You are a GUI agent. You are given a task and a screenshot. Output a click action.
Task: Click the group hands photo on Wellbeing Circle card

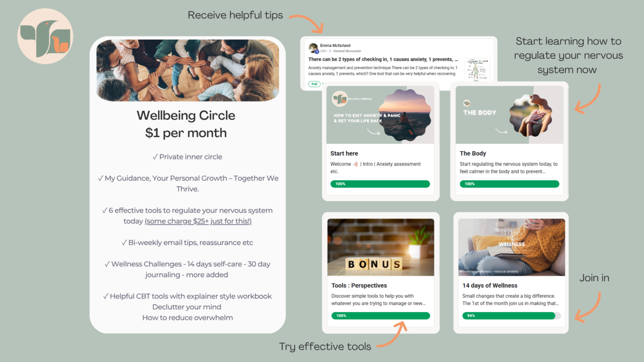coord(188,70)
